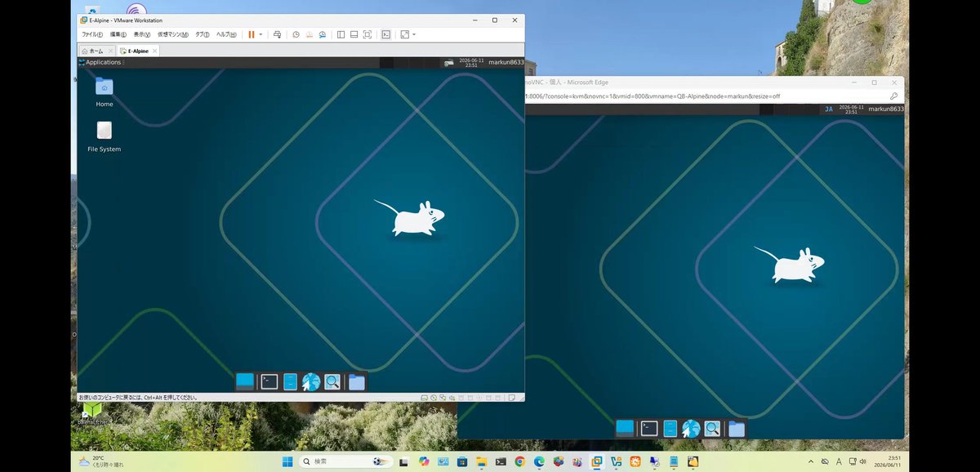The height and width of the screenshot is (472, 980).
Task: Launch Web Browser from E-Alpine dock
Action: pyautogui.click(x=311, y=381)
